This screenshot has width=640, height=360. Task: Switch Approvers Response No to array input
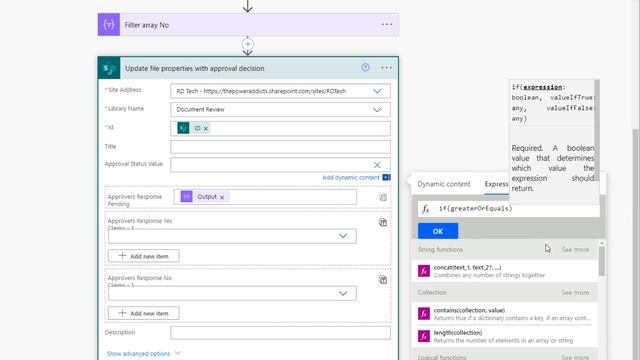point(382,280)
